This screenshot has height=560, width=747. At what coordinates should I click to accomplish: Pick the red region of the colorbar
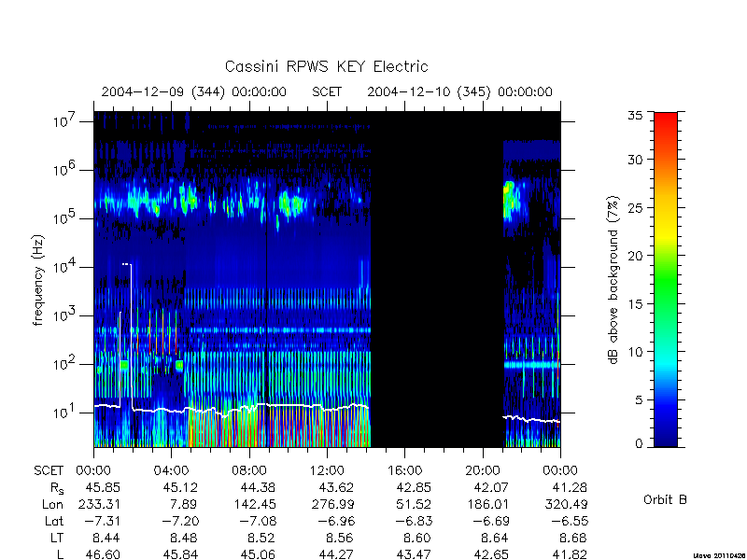click(666, 125)
